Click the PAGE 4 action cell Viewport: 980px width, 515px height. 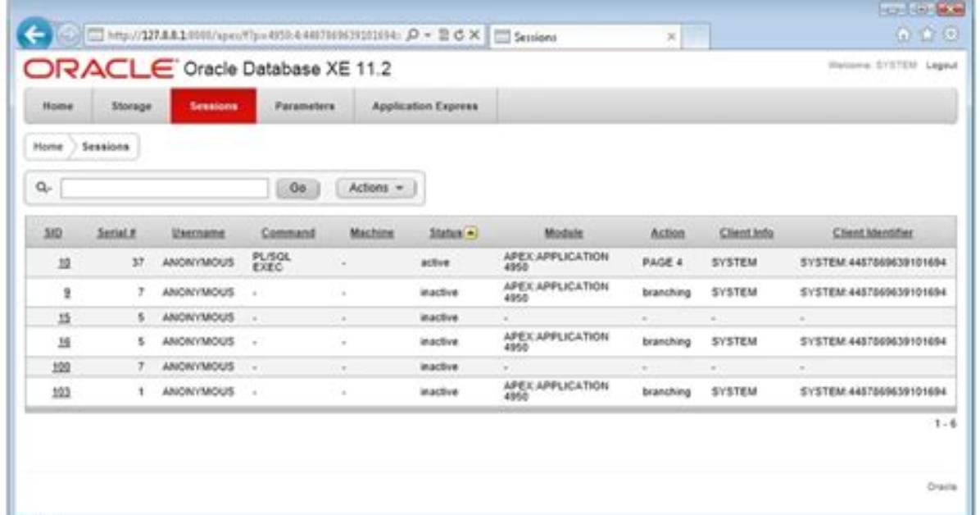coord(662,262)
